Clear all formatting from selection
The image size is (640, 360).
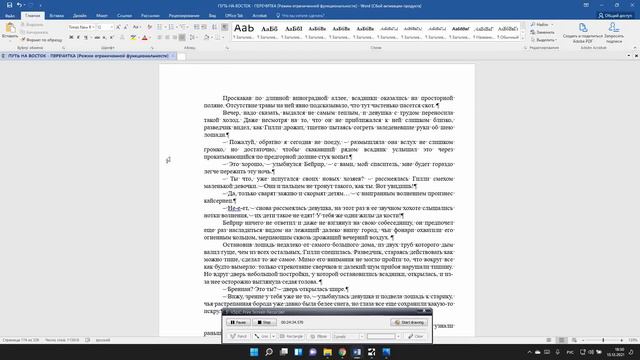149,27
